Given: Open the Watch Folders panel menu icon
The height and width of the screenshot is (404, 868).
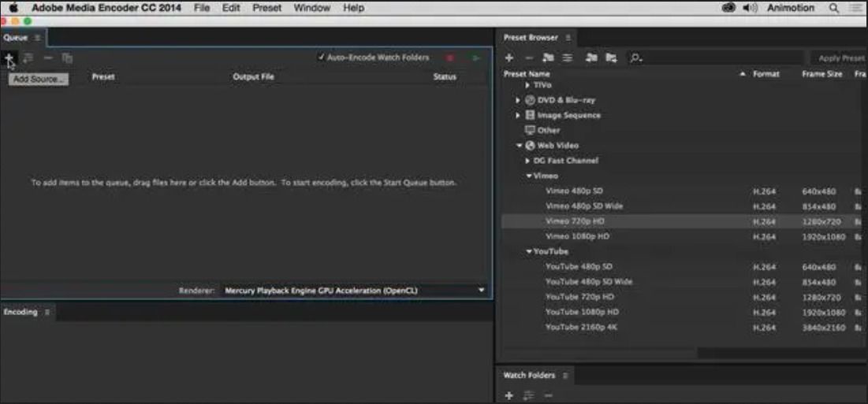Looking at the screenshot, I should pos(565,376).
